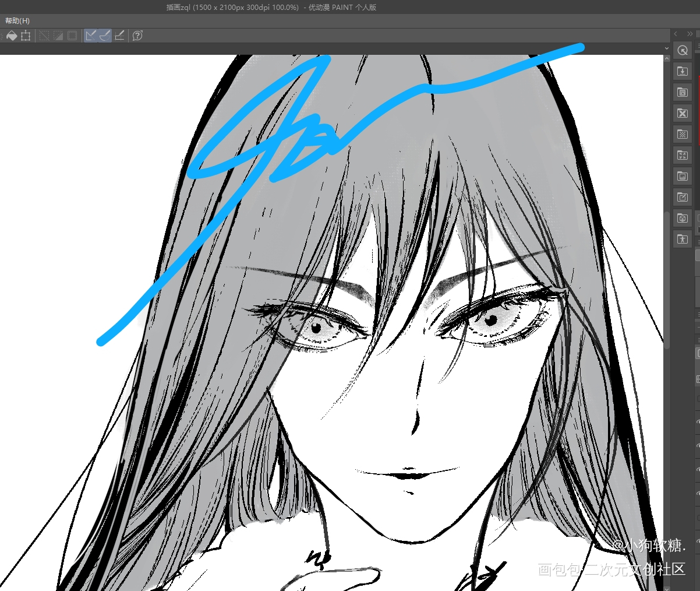Open the download material folder icon

pos(683,71)
